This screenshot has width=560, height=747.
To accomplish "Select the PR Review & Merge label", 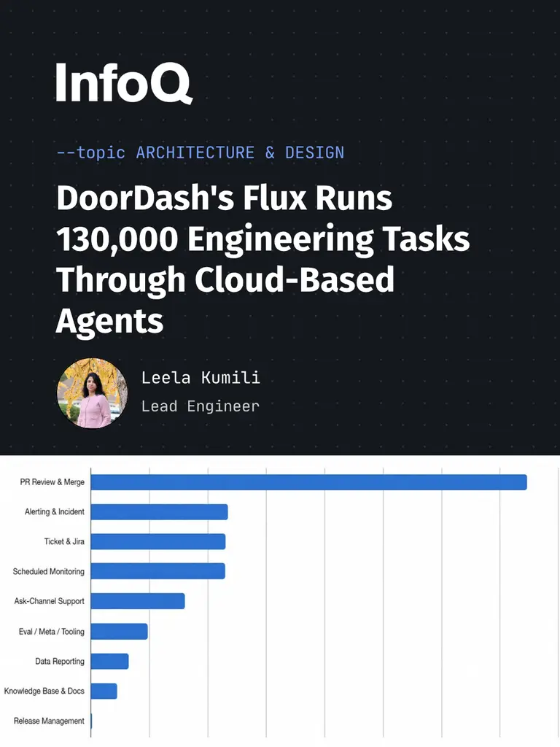I will 52,482.
